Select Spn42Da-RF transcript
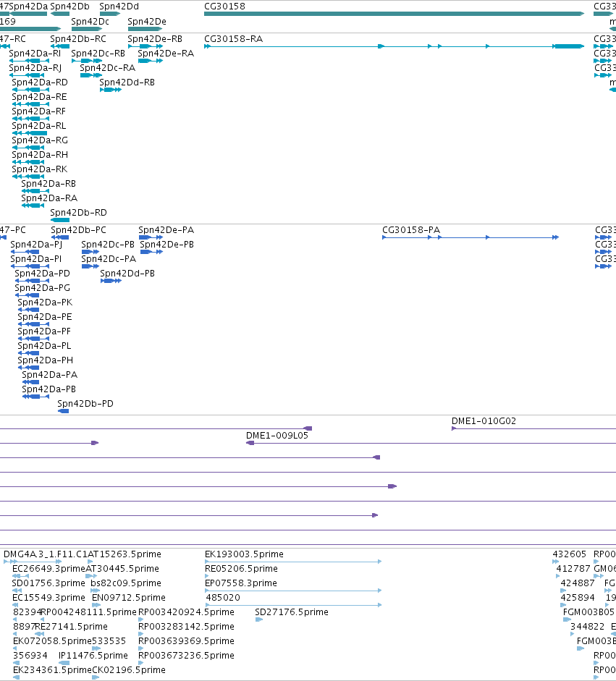 click(38, 111)
